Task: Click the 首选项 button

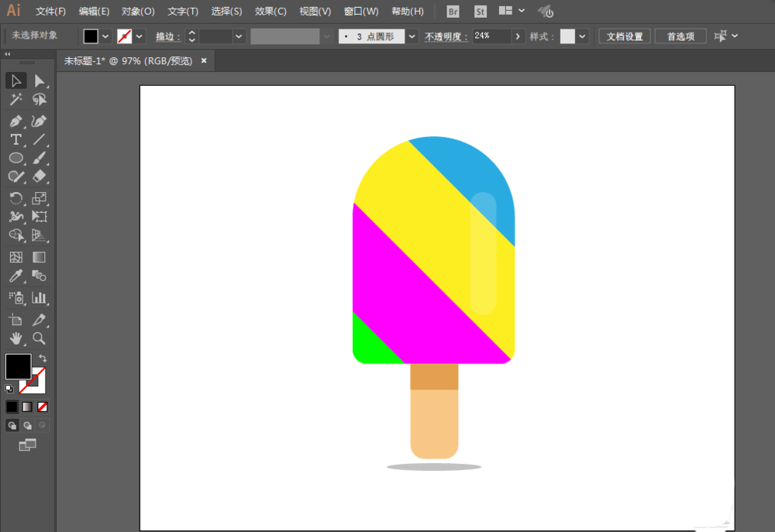Action: (680, 36)
